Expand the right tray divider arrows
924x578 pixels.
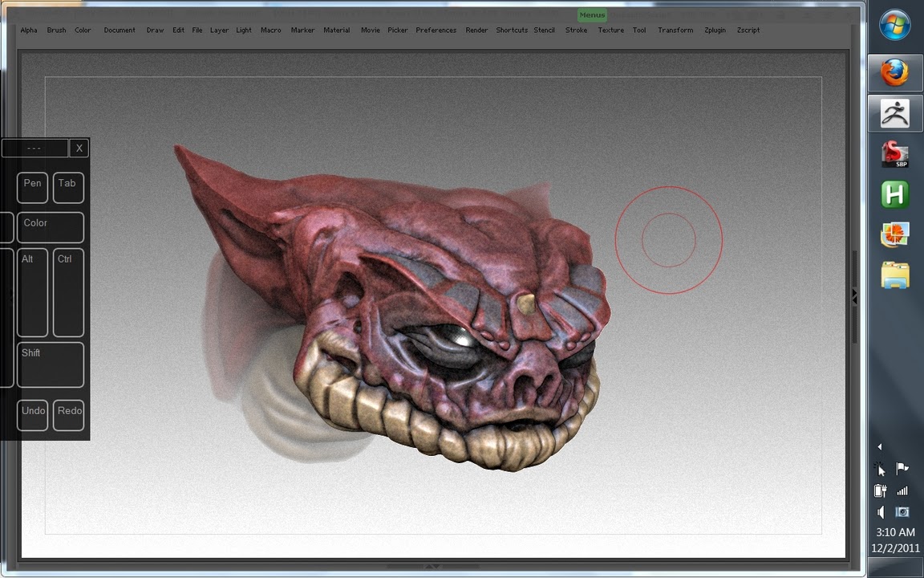[x=854, y=297]
